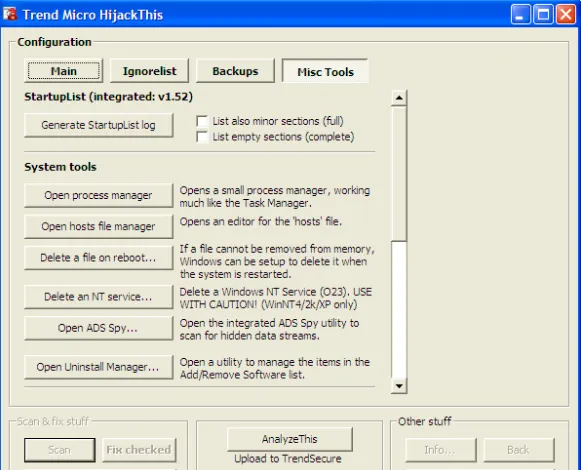
Task: Click the scrollbar down arrow
Action: [399, 386]
